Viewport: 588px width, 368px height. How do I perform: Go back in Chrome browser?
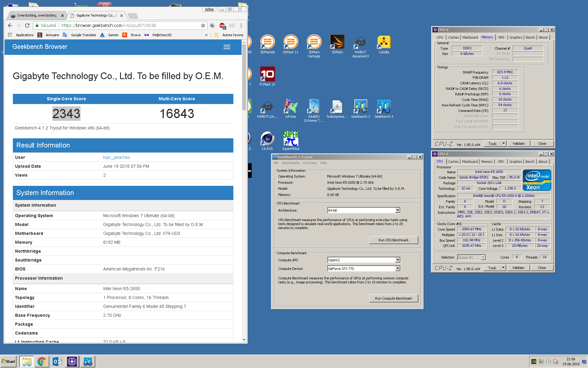[10, 25]
